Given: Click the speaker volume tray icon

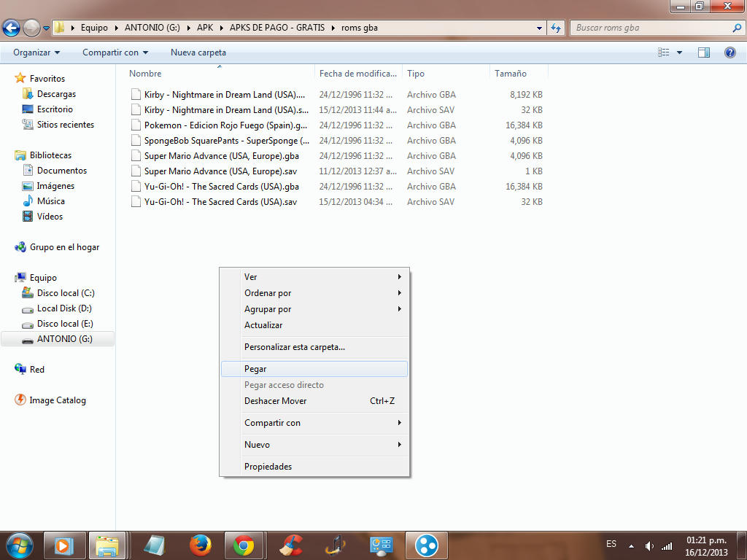Looking at the screenshot, I should (x=649, y=545).
